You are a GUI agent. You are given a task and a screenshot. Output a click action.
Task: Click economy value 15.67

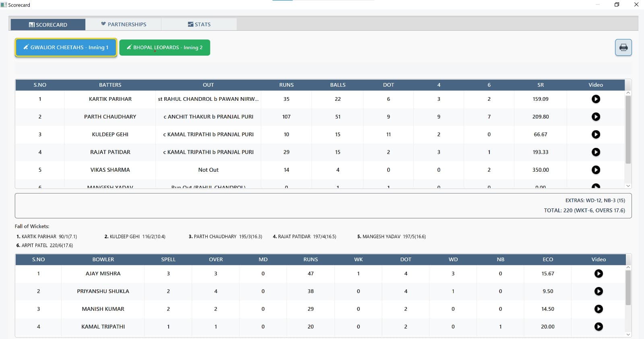548,273
